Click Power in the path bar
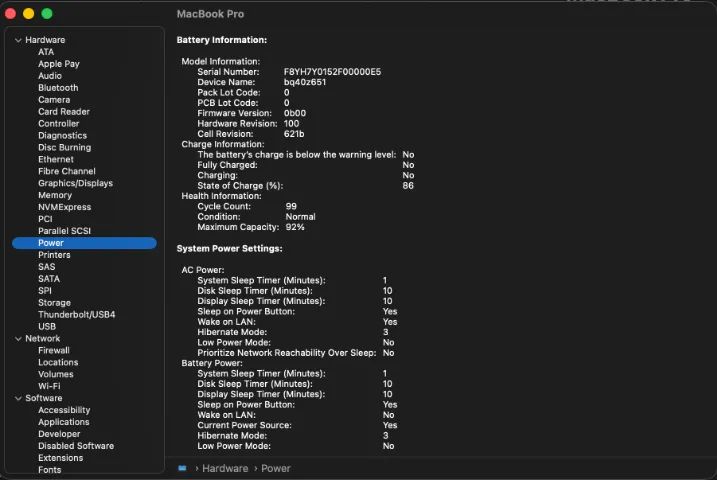Image resolution: width=717 pixels, height=480 pixels. tap(276, 469)
